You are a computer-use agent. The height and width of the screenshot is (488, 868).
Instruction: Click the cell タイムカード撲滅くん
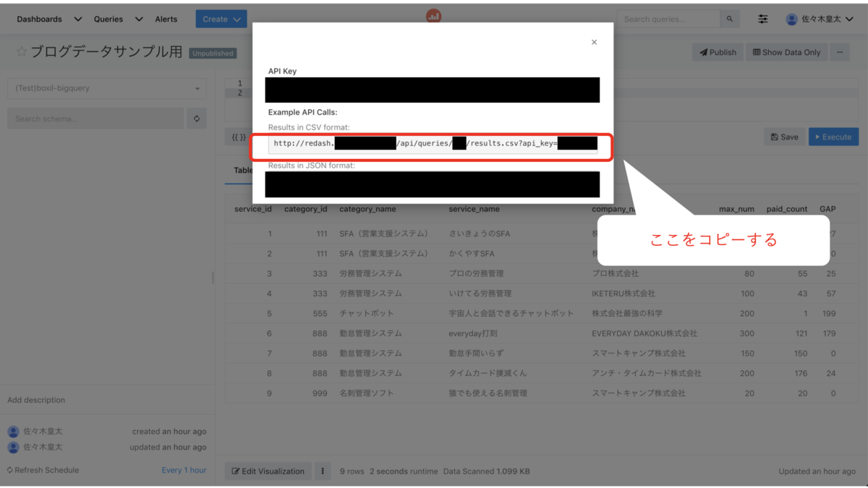click(488, 374)
